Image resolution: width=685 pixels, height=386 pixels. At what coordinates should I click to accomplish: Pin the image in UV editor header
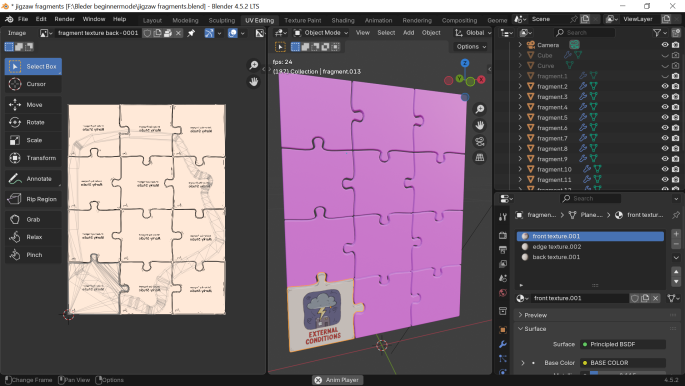click(x=191, y=33)
